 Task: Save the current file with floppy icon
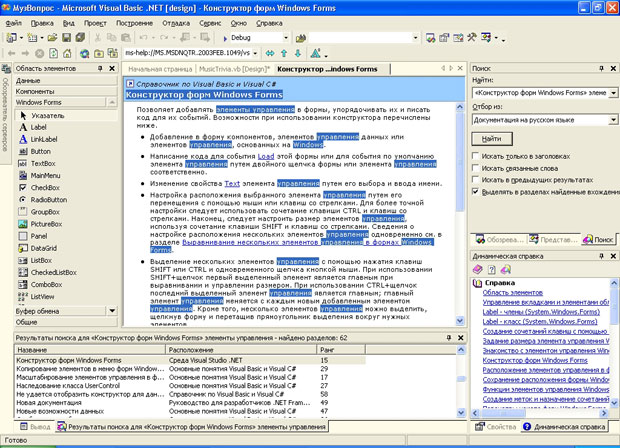66,38
